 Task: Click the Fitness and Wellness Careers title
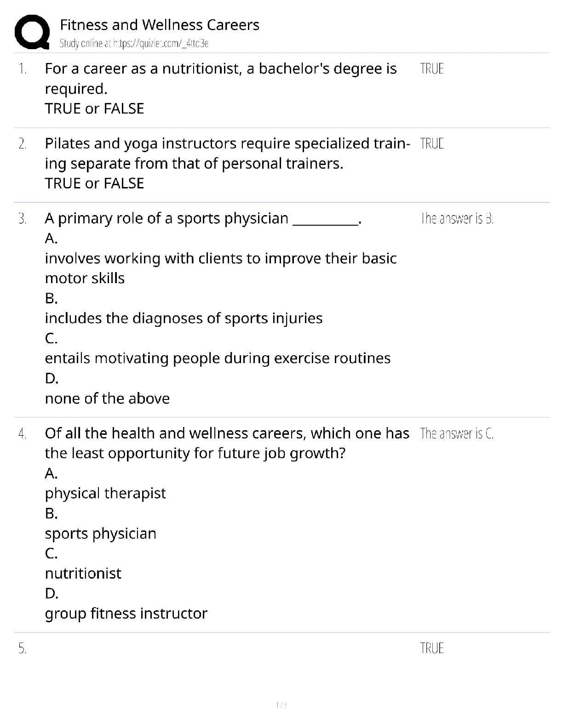pyautogui.click(x=160, y=25)
